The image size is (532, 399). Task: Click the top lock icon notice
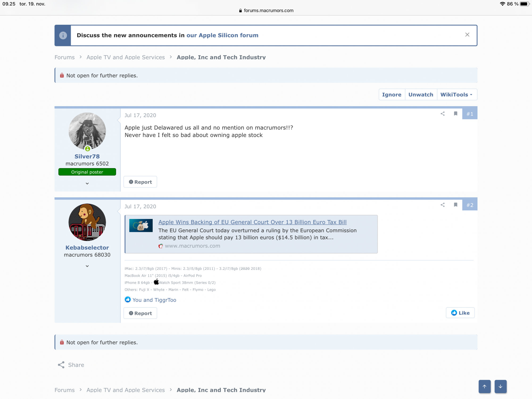62,76
